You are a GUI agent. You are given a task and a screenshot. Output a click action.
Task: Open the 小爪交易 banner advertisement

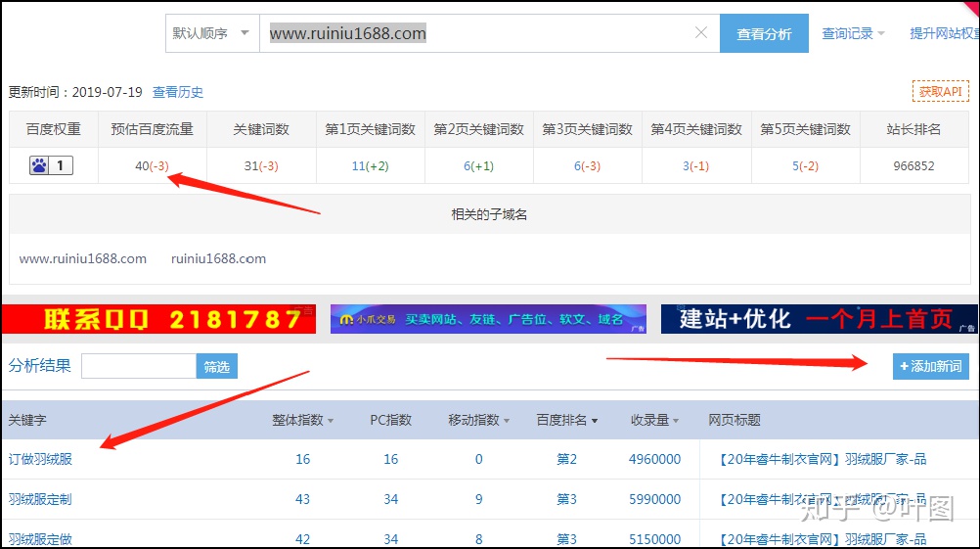click(488, 319)
